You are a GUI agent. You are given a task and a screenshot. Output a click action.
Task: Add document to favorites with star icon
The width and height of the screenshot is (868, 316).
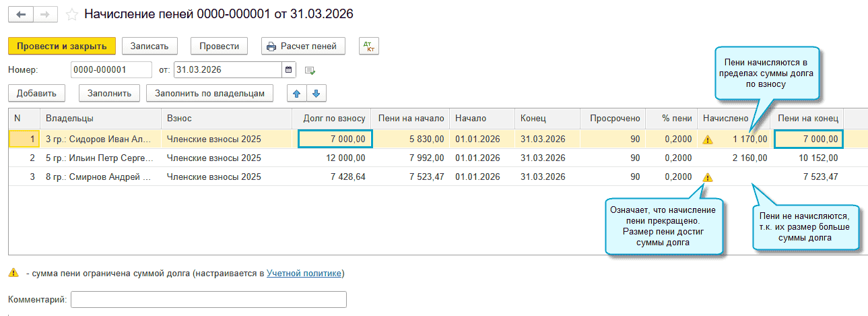[x=72, y=14]
